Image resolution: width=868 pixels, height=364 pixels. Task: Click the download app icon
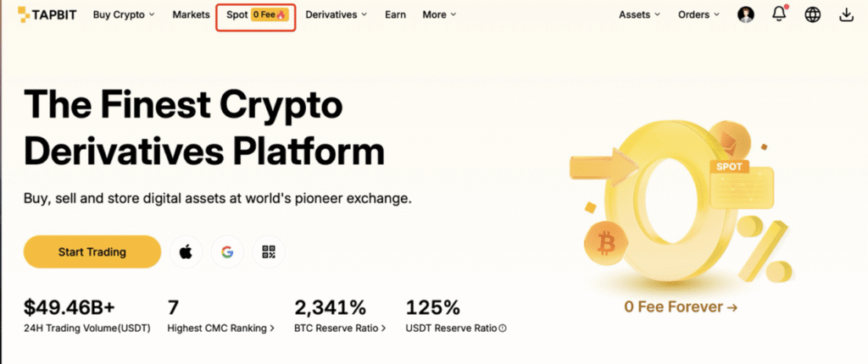coord(845,14)
